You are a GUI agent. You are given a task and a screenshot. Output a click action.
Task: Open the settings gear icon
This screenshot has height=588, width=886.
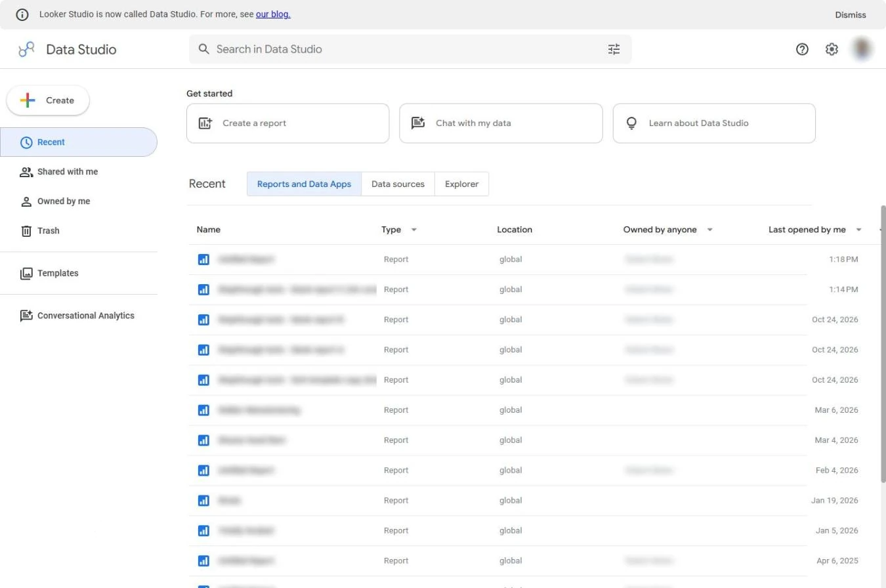coord(832,49)
